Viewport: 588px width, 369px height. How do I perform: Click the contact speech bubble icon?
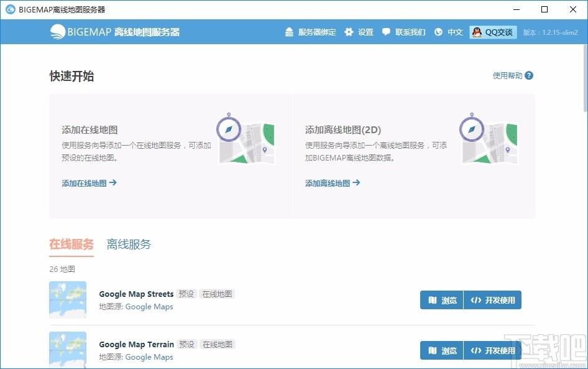click(x=386, y=32)
